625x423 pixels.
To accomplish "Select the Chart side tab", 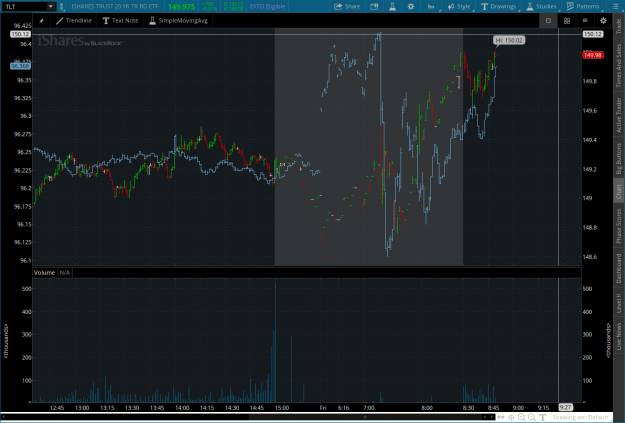I will click(x=618, y=192).
